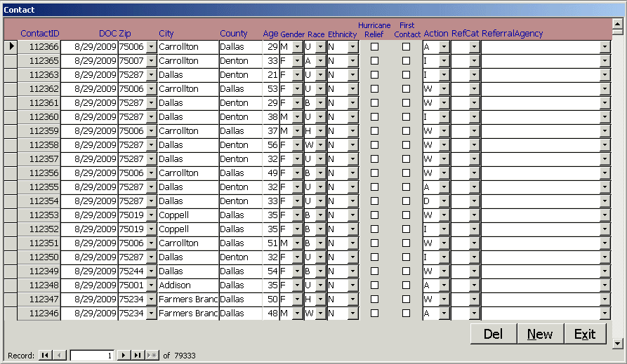Click the Exit button
Image resolution: width=627 pixels, height=364 pixels.
tap(585, 334)
